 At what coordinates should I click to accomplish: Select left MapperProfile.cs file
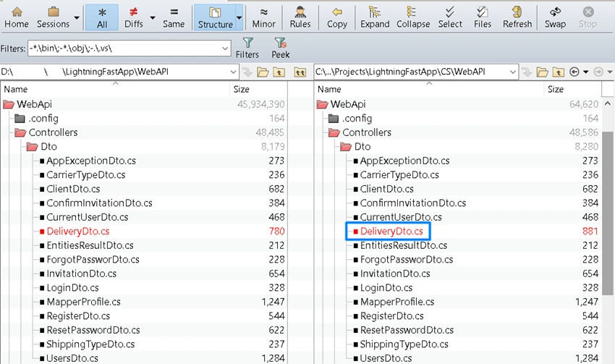tap(83, 302)
